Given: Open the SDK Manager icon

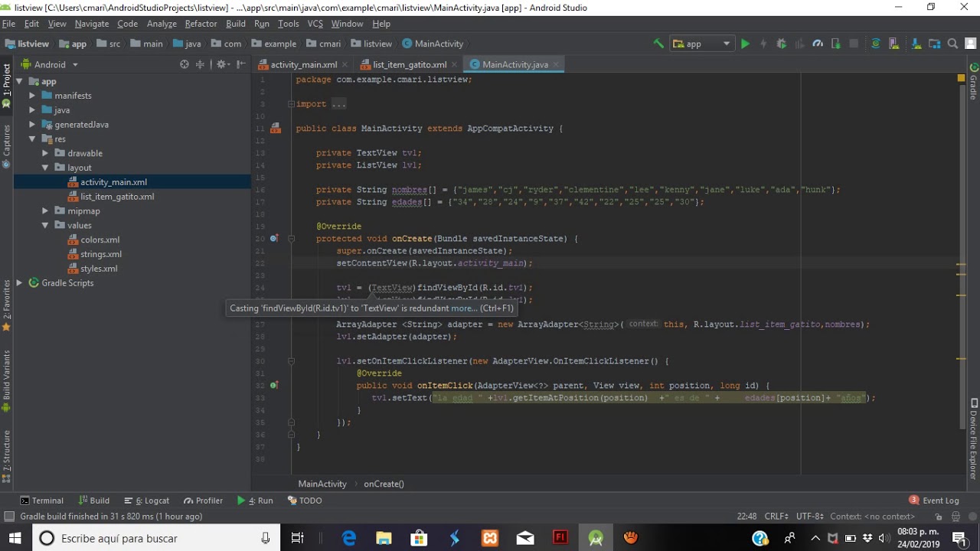Looking at the screenshot, I should [x=915, y=44].
